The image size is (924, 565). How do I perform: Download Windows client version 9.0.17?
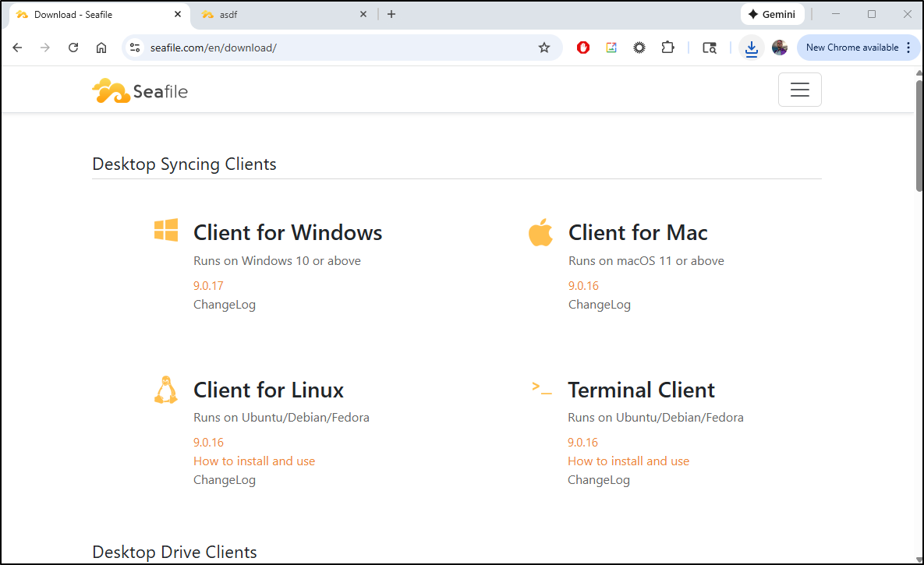point(208,286)
